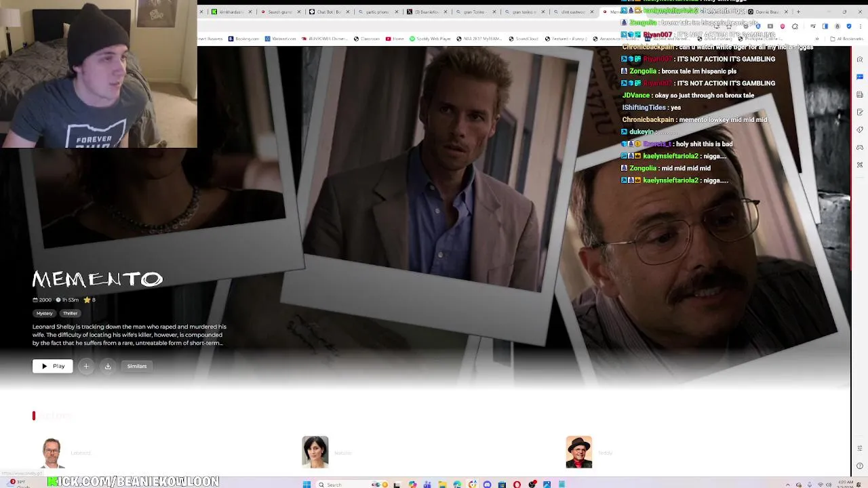The height and width of the screenshot is (488, 868).
Task: Switch to the garlic phone browser tab
Action: (378, 12)
